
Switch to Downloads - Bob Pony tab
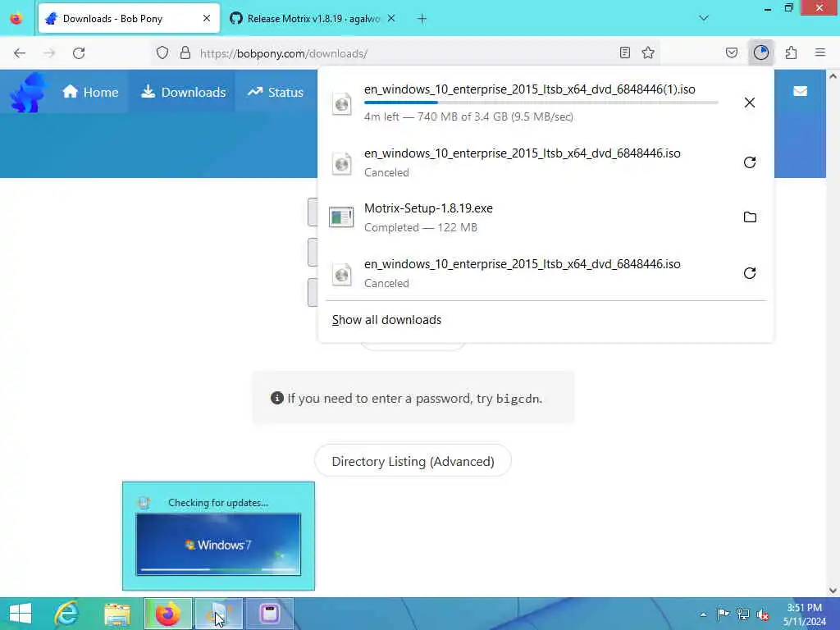pos(129,19)
